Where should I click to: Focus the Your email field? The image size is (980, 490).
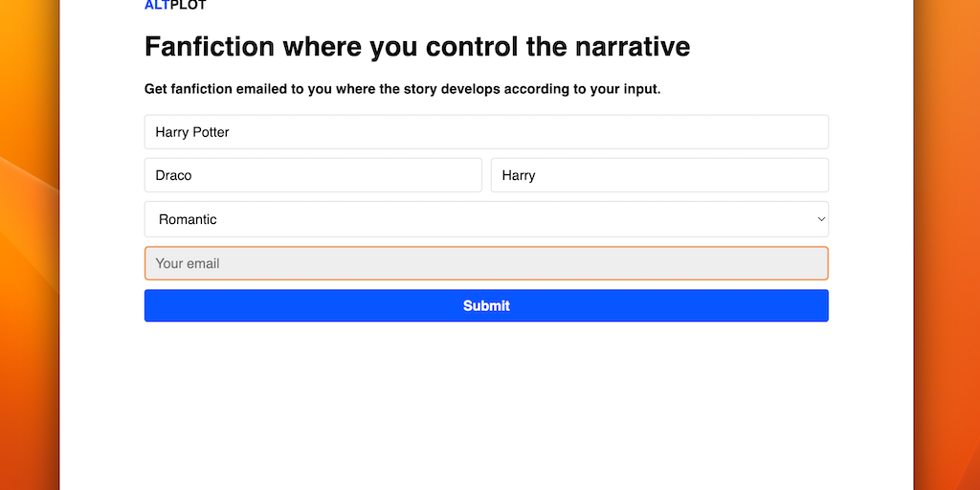pos(486,263)
